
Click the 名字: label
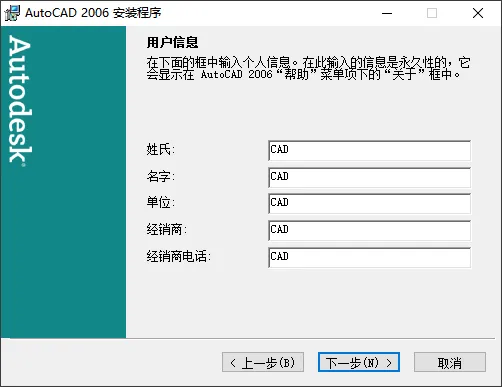[161, 176]
